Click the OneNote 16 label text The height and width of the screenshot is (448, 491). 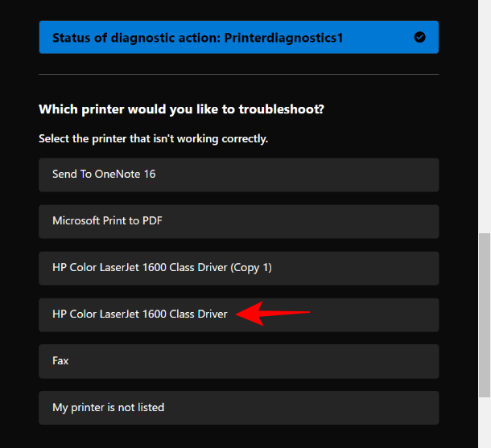pos(129,175)
